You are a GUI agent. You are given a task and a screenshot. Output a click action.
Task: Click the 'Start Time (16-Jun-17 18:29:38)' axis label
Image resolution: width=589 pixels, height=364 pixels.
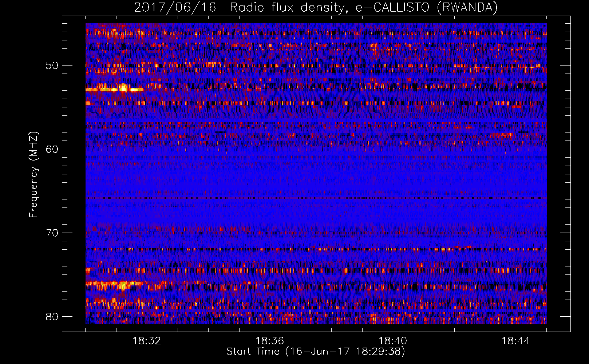(316, 352)
